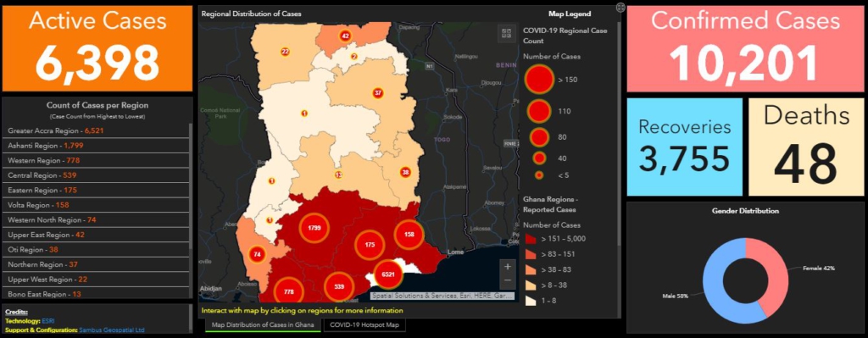Select Northern Region - 37 in list

tap(96, 264)
